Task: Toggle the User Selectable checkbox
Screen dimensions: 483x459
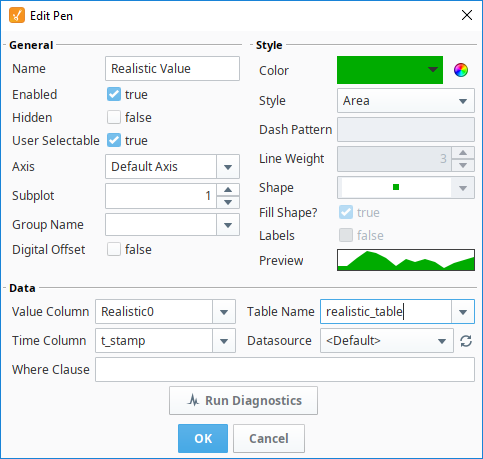Action: (114, 140)
